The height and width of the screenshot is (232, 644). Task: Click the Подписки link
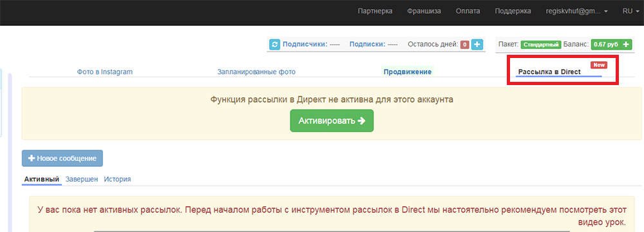[367, 44]
